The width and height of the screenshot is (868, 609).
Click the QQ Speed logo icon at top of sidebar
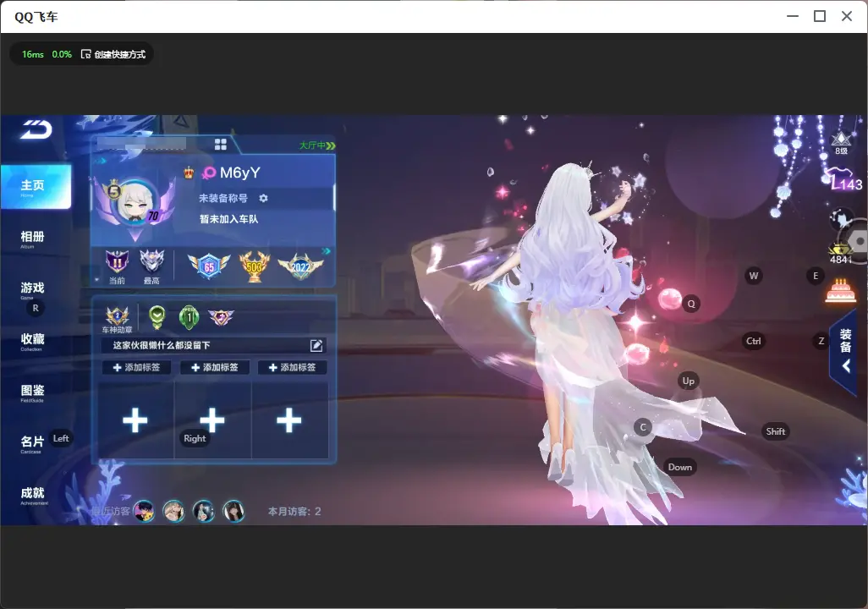[36, 129]
